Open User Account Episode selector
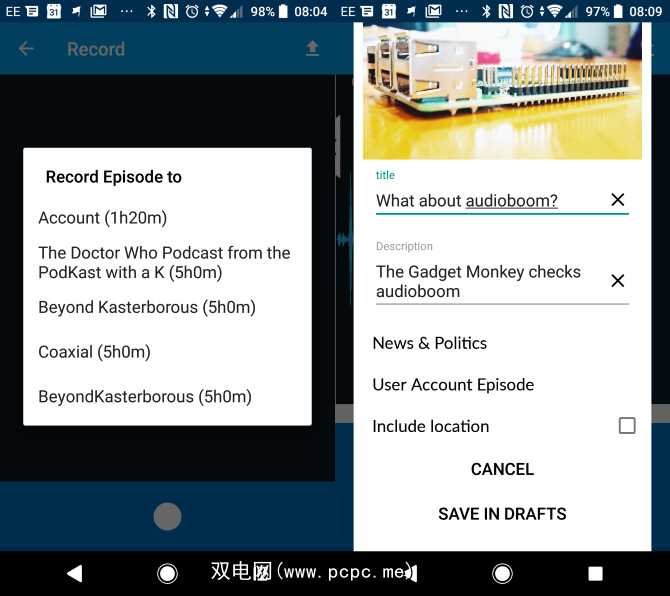The width and height of the screenshot is (670, 596). (453, 385)
